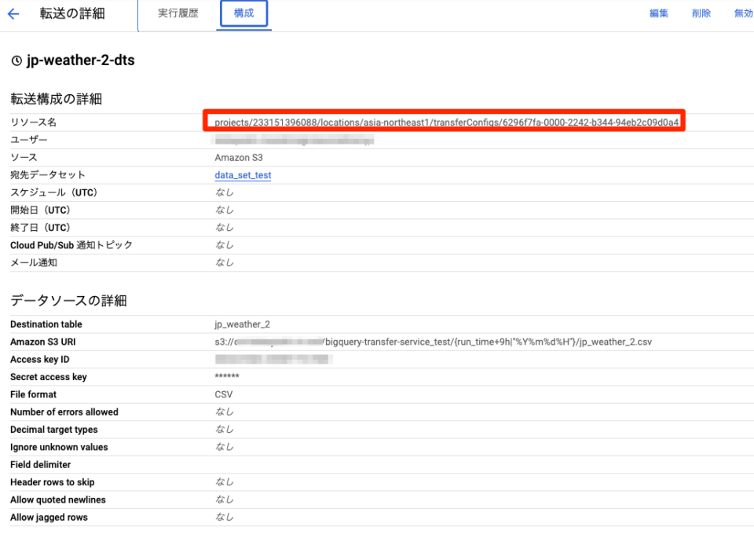Viewport: 754px width, 560px height.
Task: Open the 編集 link to edit the transfer
Action: pos(658,13)
